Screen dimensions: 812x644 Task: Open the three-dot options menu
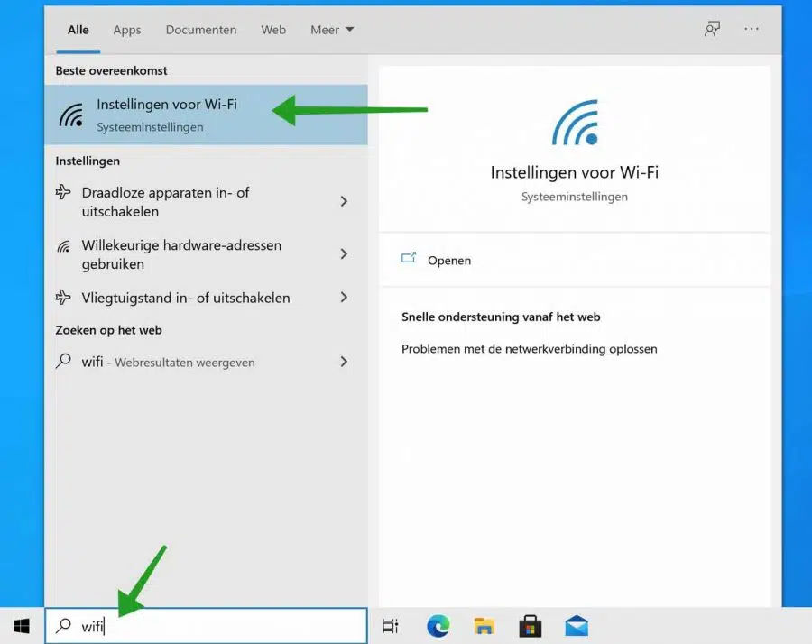(752, 29)
